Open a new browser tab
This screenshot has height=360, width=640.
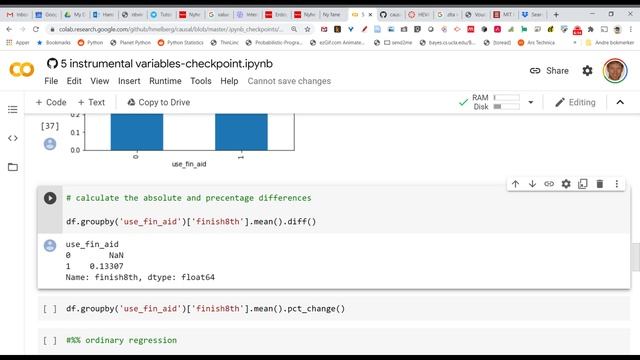(556, 15)
